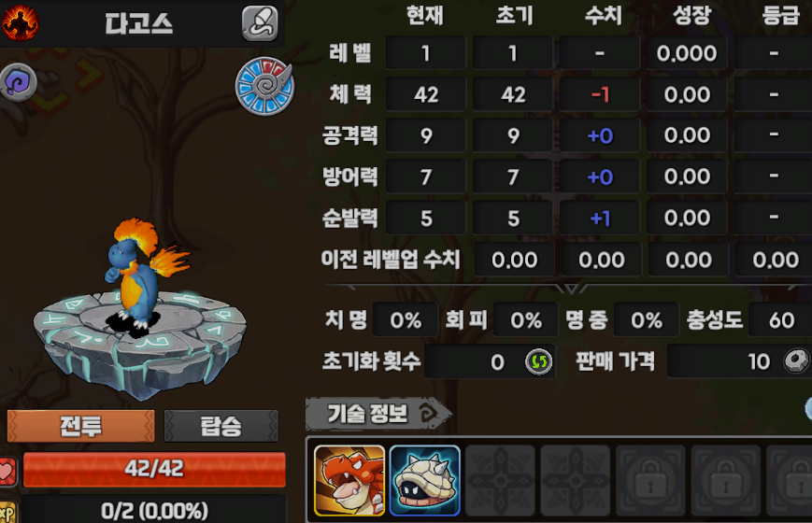
Task: Switch to the 탑승 tab
Action: pos(221,426)
